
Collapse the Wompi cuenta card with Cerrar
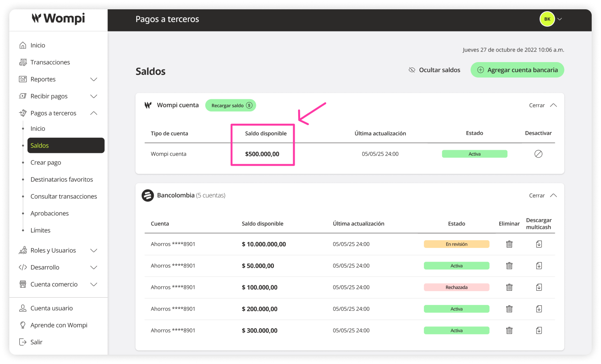click(x=543, y=105)
